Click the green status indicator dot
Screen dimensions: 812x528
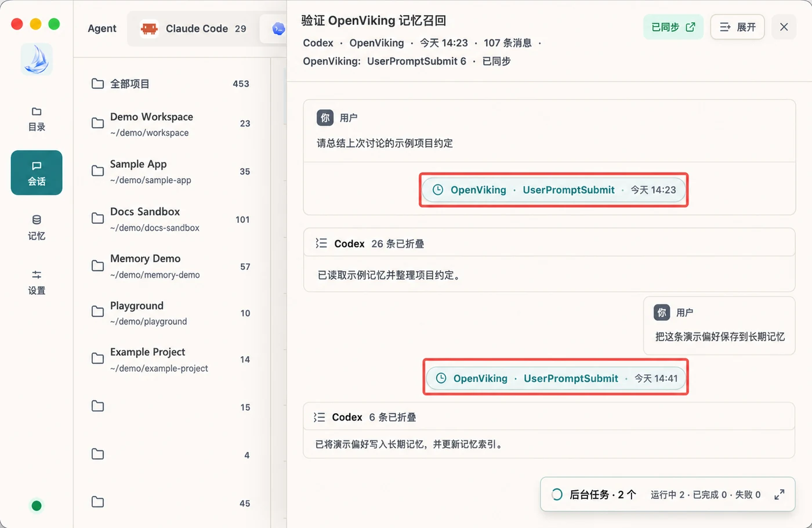pos(37,505)
